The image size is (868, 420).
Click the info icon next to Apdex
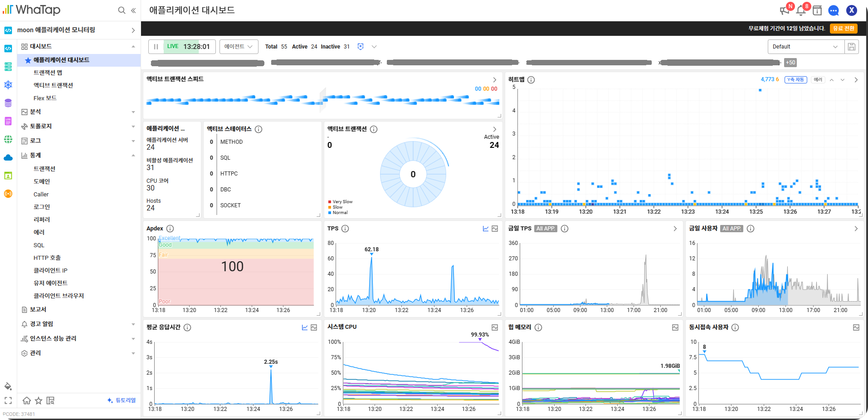pyautogui.click(x=170, y=229)
